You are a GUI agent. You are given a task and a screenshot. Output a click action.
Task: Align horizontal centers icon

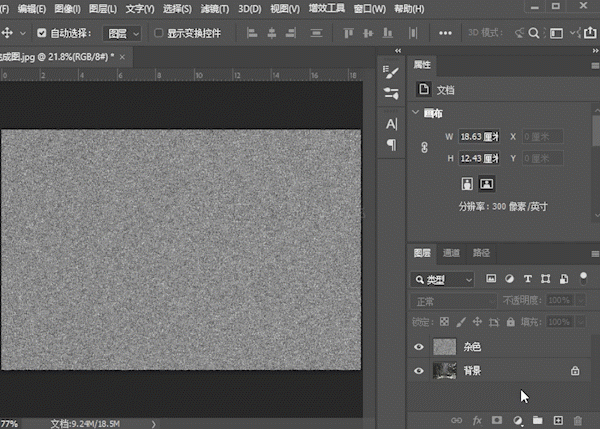(x=272, y=33)
